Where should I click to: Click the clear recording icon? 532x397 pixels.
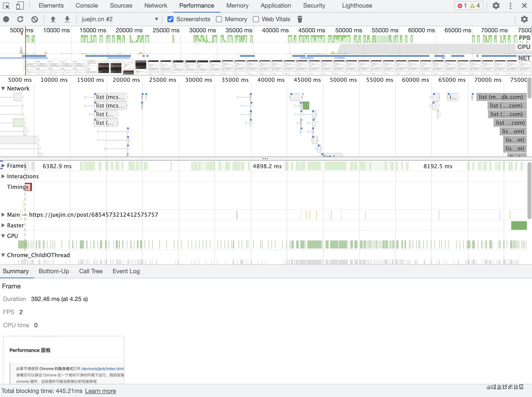35,19
